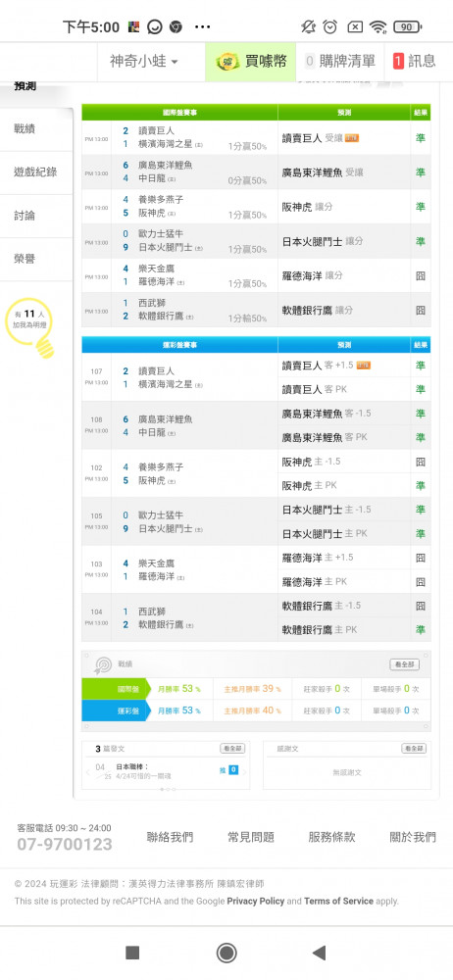Open 關於我們 footer link
453x980 pixels.
[413, 837]
